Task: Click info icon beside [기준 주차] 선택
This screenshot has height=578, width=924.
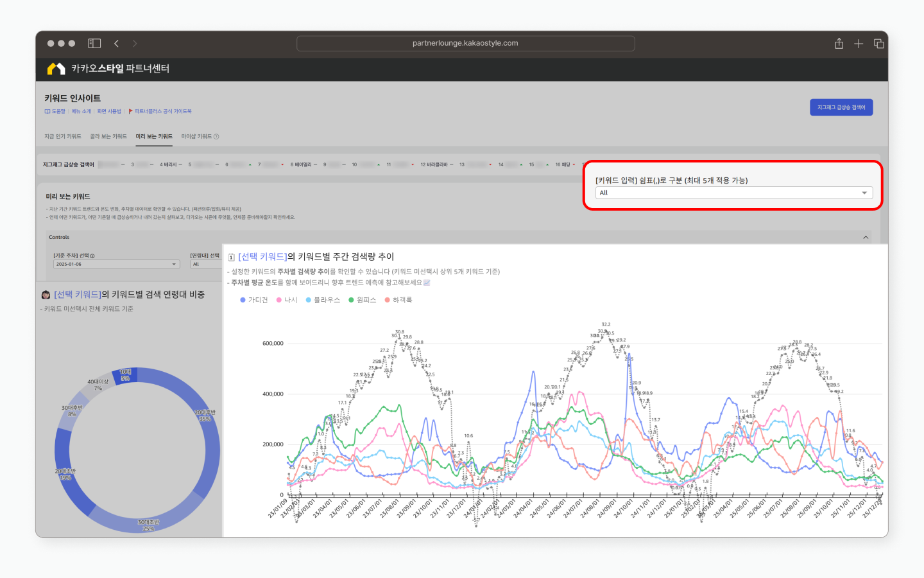Action: [x=92, y=256]
